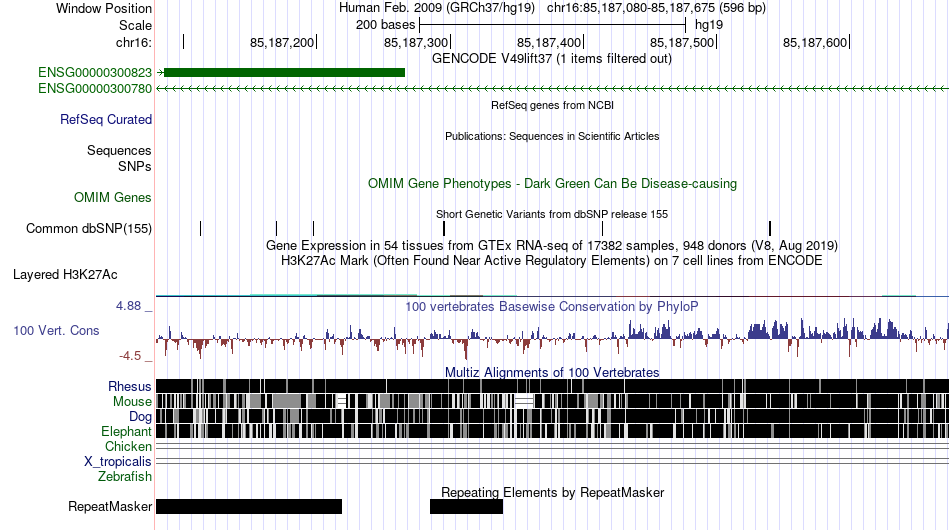Click the GTEx 'Gene Expression in 54 tissues' title
Viewport: 950px width, 530px height.
(x=552, y=246)
